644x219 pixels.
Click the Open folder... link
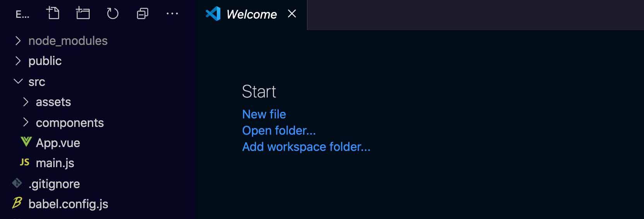click(279, 130)
